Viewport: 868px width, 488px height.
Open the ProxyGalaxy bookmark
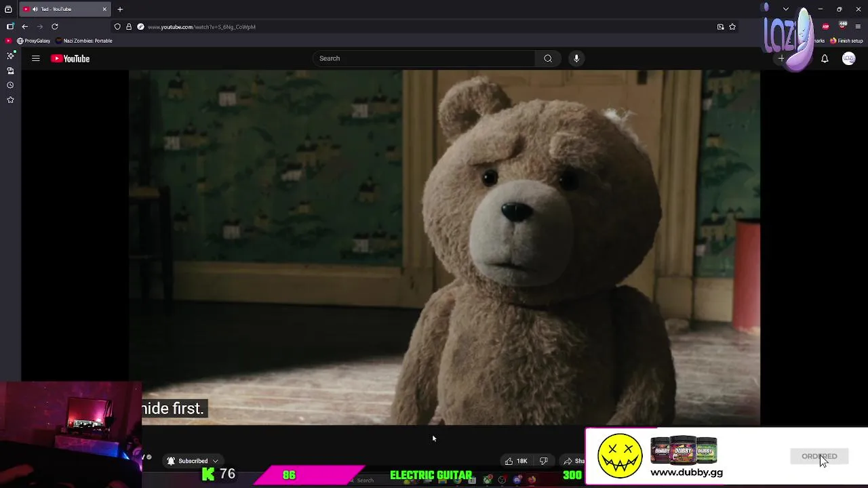(34, 41)
